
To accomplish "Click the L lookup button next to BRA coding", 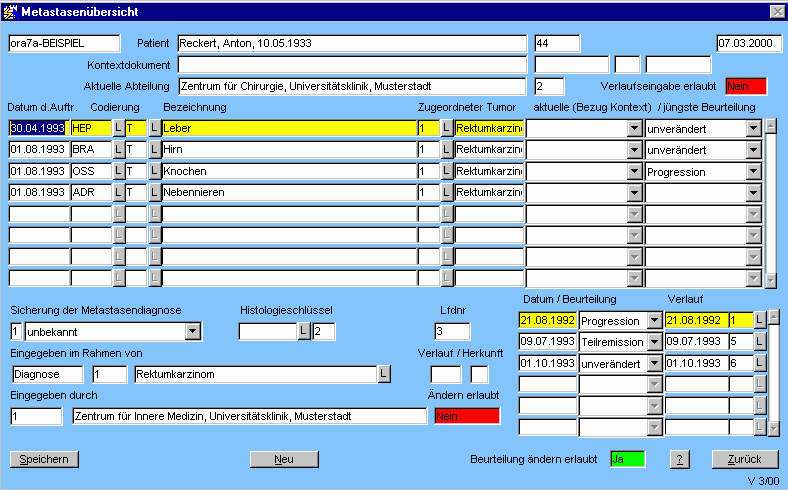I will (x=118, y=150).
